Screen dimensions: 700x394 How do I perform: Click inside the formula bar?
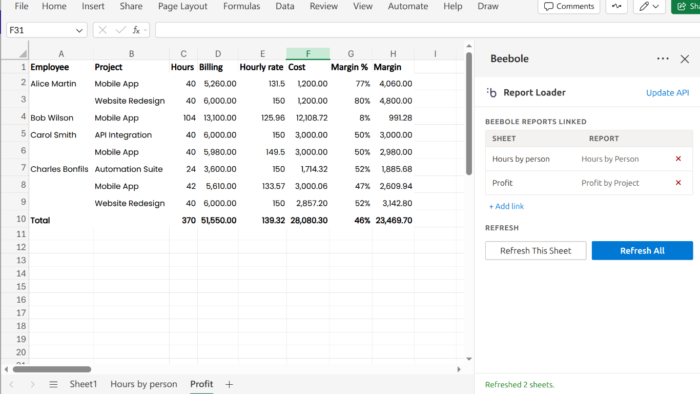pyautogui.click(x=427, y=30)
